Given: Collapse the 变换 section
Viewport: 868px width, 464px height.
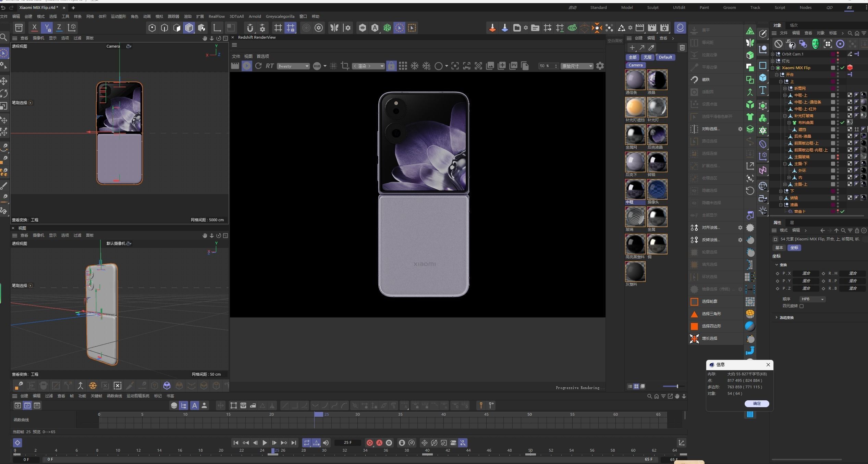Looking at the screenshot, I should [776, 265].
